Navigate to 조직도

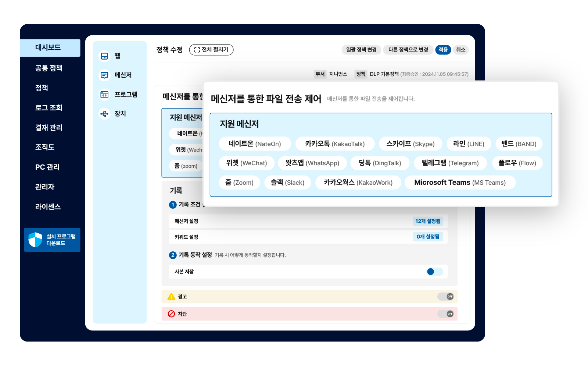click(45, 147)
